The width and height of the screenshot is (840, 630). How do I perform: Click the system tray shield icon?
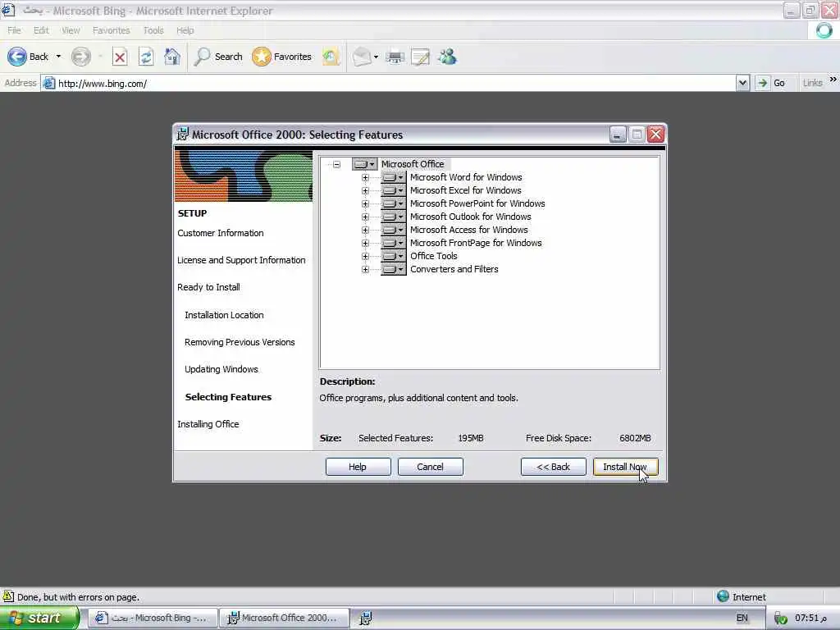tap(781, 619)
